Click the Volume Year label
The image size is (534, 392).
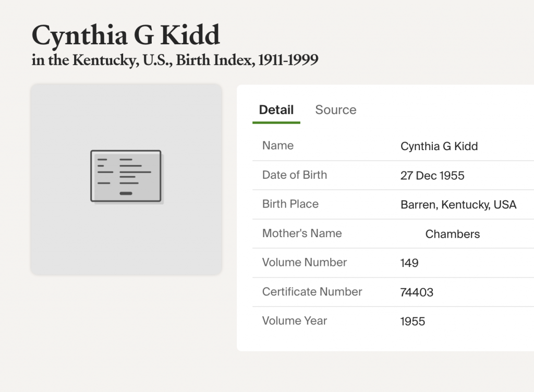[295, 321]
